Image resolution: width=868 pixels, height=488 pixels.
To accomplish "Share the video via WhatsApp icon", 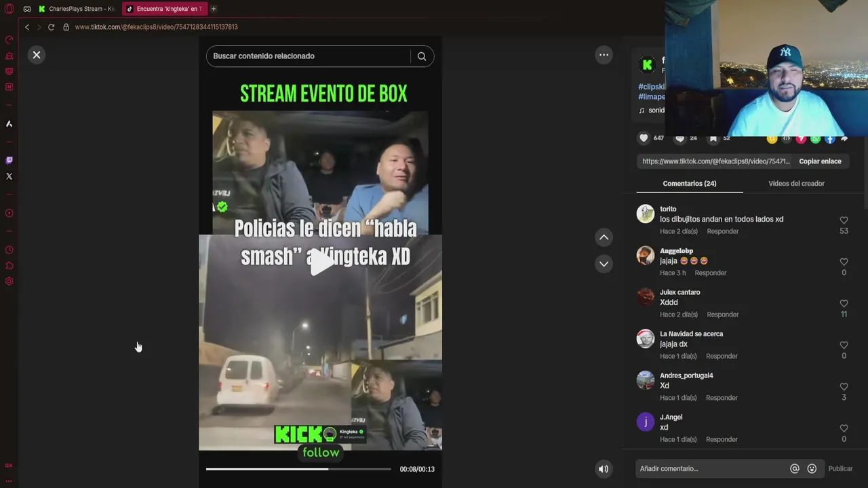I will (x=815, y=139).
